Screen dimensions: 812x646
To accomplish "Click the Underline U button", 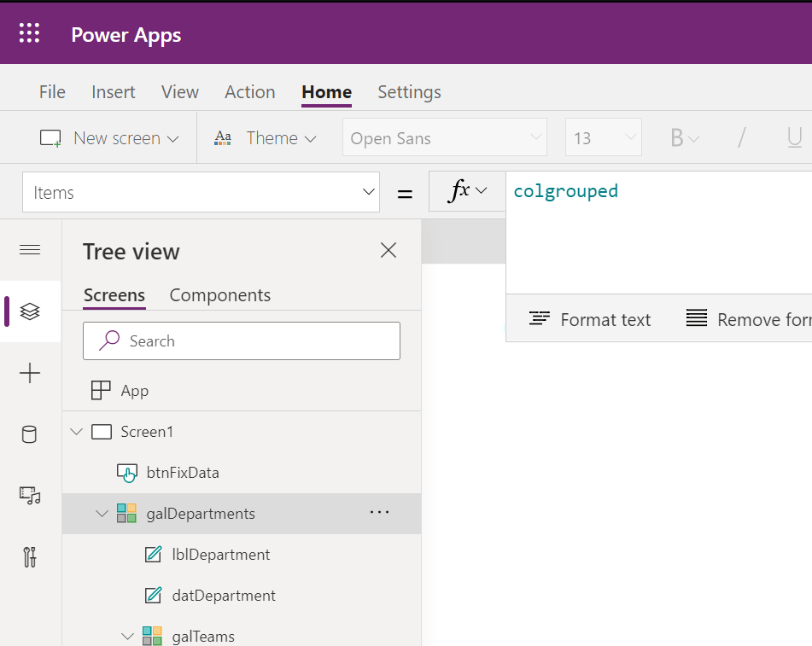I will point(794,137).
